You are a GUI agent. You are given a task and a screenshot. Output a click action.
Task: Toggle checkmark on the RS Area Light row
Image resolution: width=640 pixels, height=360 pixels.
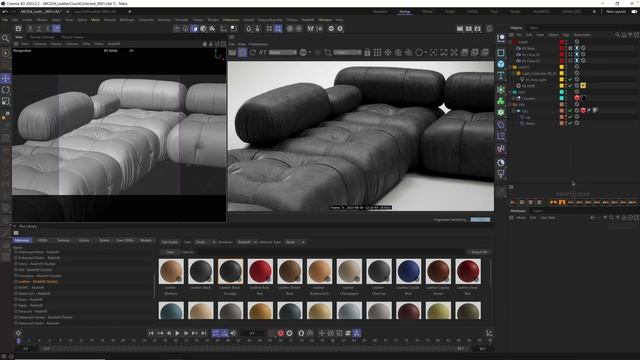click(570, 80)
